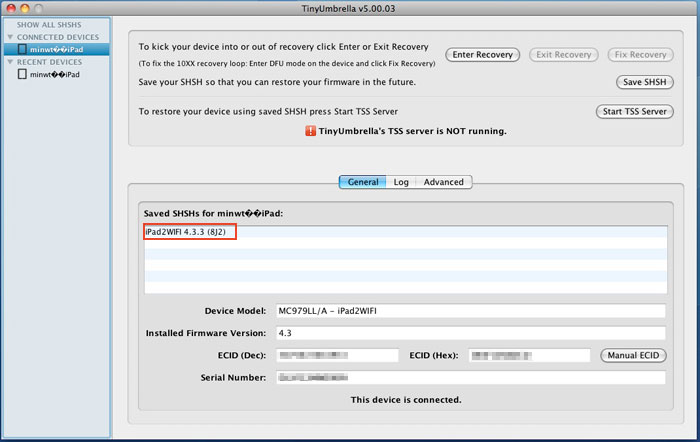Select recent device minwt iPad
Viewport: 700px width, 442px height.
tap(57, 74)
